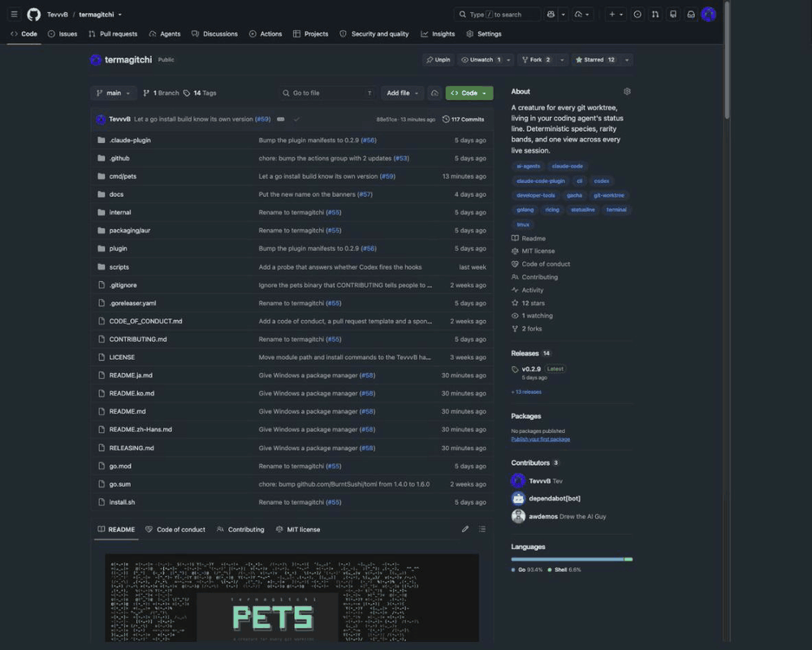Select the Code of conduct README tab
The height and width of the screenshot is (650, 812).
pyautogui.click(x=175, y=529)
